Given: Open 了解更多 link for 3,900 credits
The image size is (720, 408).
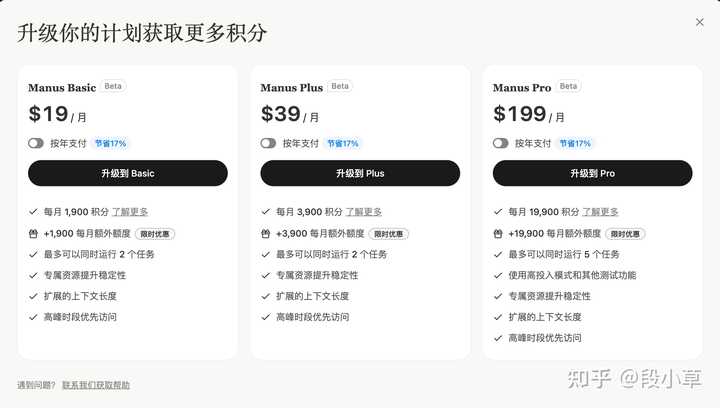Looking at the screenshot, I should 364,212.
